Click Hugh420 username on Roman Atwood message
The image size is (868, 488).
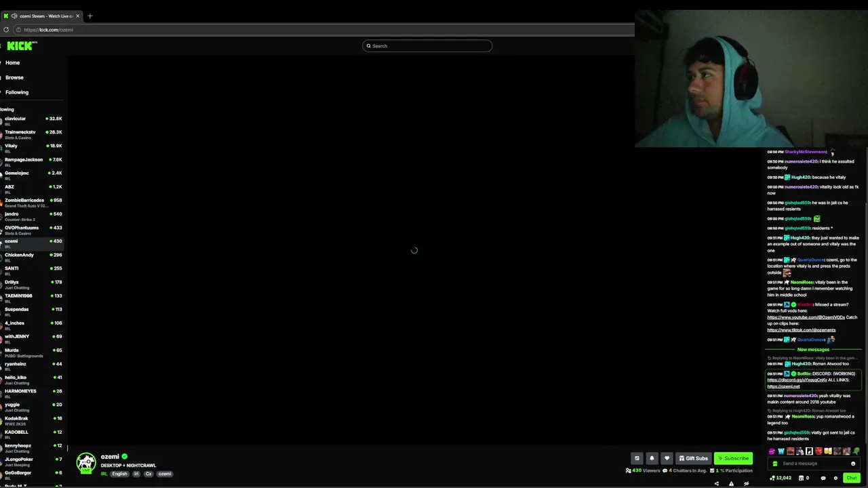coord(800,364)
